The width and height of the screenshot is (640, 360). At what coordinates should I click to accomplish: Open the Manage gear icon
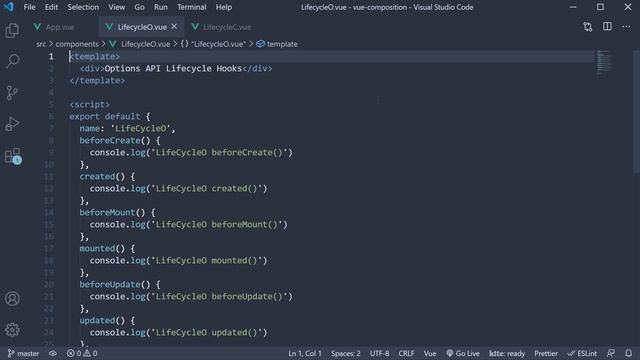[x=12, y=329]
